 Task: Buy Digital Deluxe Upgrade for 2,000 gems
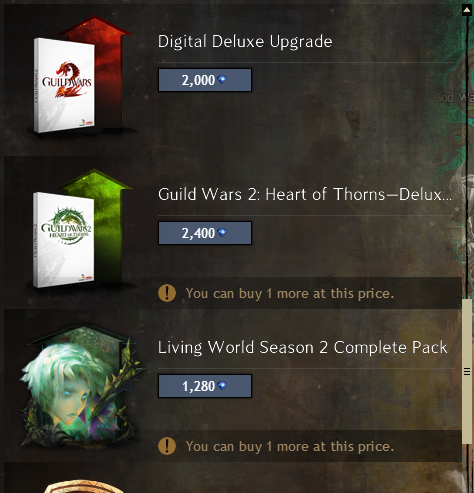click(x=205, y=80)
